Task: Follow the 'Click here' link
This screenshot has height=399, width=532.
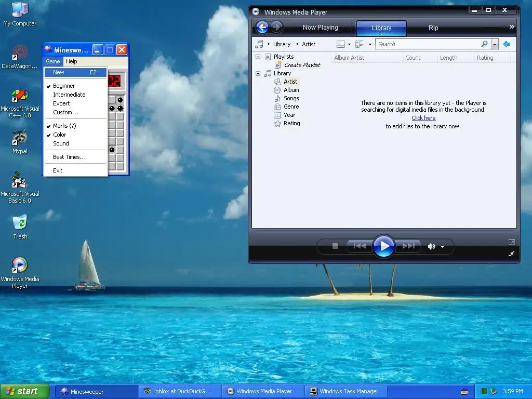Action: 423,118
